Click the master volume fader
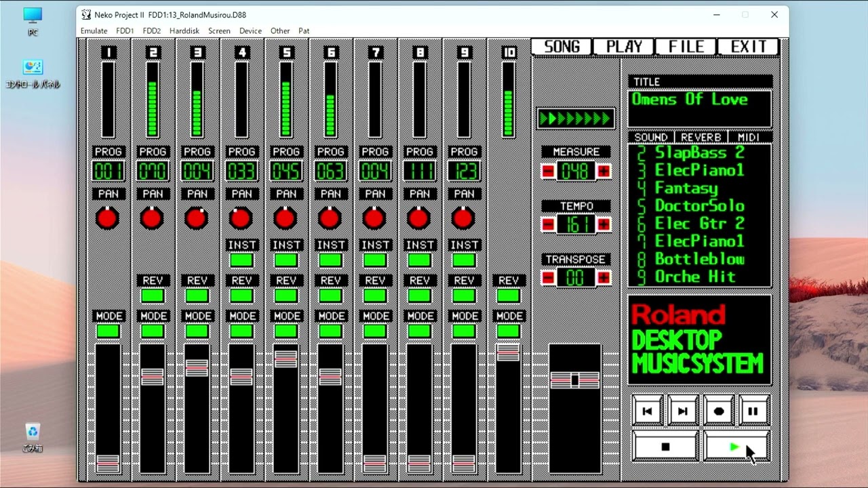The width and height of the screenshot is (868, 488). tap(574, 380)
